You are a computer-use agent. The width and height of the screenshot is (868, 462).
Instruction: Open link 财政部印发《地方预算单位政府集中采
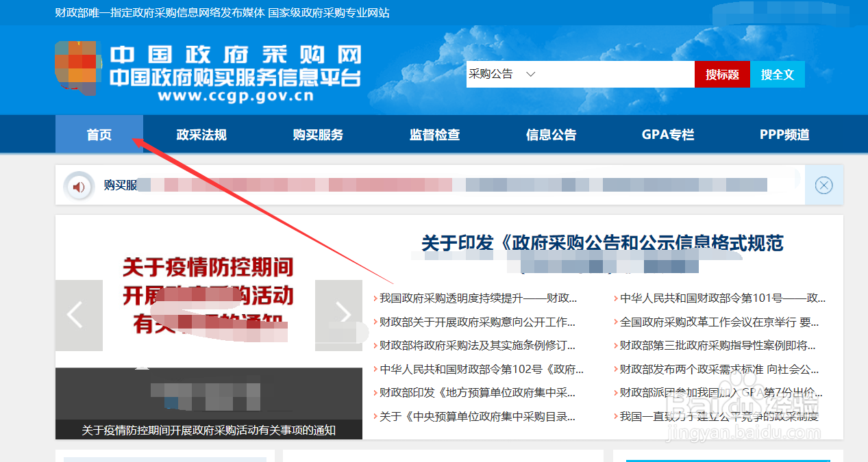(478, 393)
